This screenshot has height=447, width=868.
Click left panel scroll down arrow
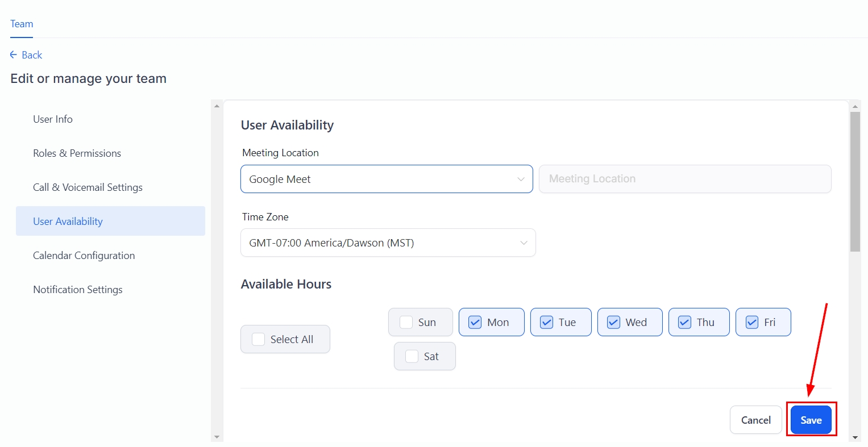217,437
